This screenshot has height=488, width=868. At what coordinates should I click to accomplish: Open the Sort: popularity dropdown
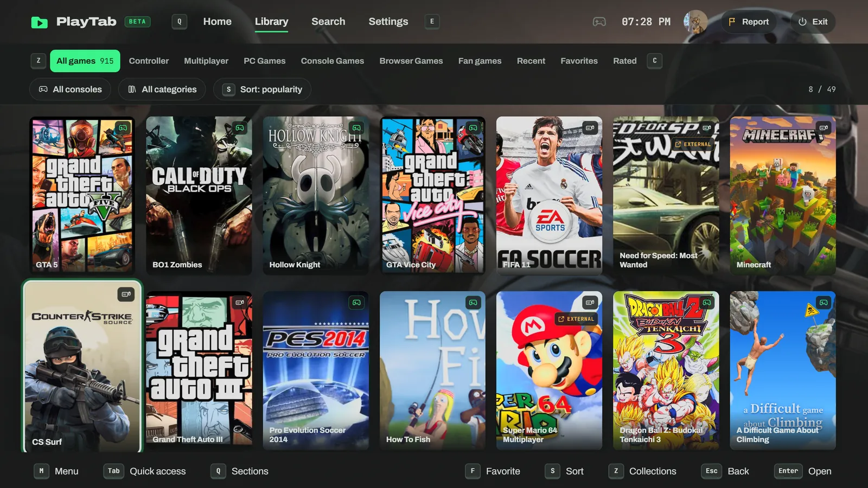tap(262, 89)
